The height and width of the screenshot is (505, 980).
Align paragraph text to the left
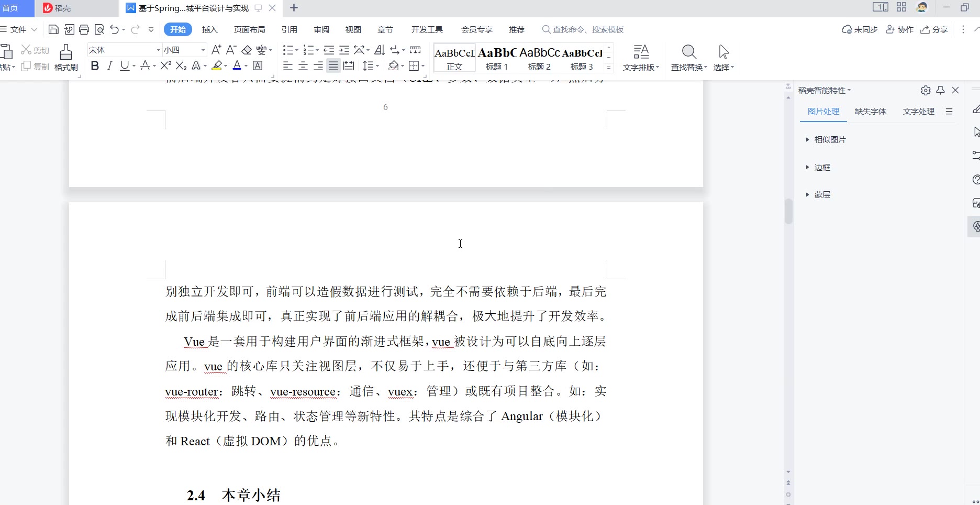pyautogui.click(x=287, y=65)
